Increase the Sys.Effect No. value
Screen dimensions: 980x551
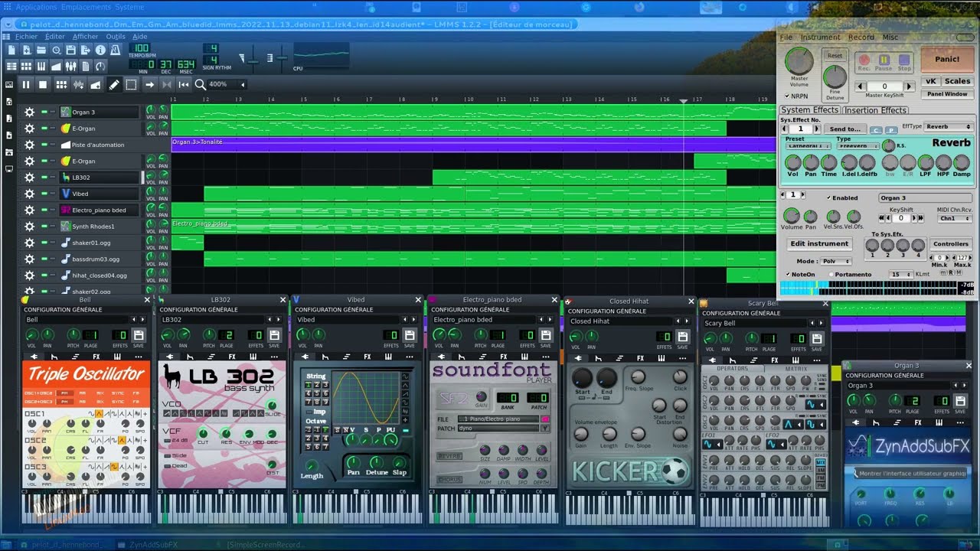[x=817, y=129]
